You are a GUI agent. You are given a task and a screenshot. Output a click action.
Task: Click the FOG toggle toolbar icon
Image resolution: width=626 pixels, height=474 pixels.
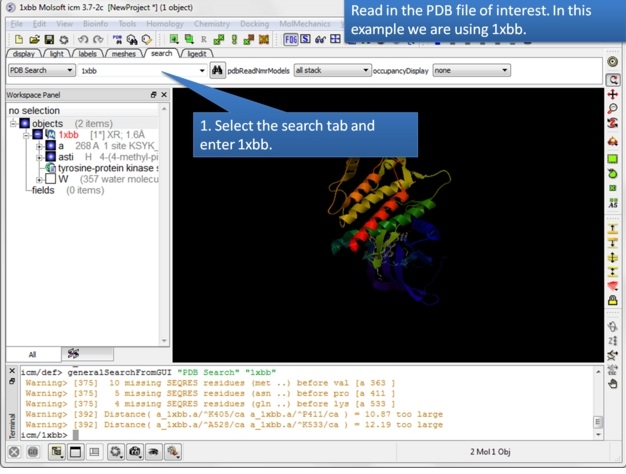point(290,40)
